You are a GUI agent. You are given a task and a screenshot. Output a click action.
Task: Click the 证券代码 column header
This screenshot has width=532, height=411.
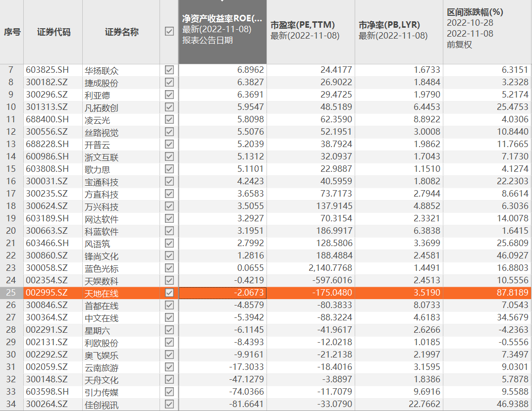point(53,32)
